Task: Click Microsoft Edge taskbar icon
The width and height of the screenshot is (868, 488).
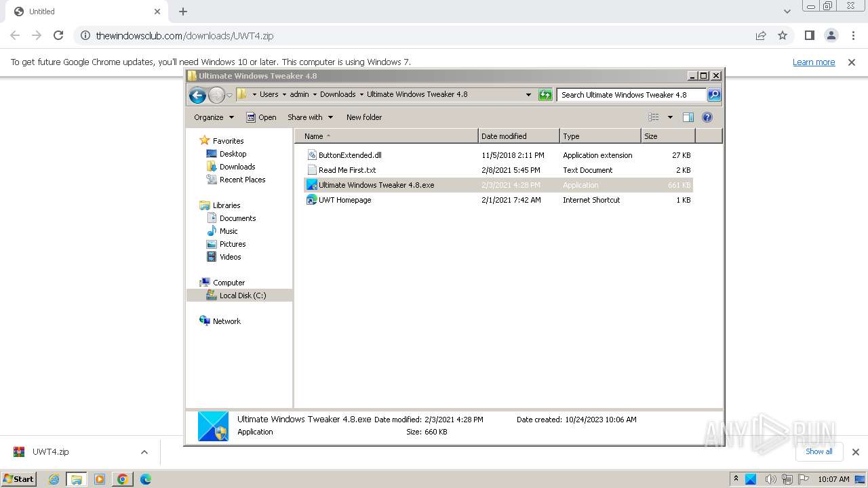Action: point(145,479)
